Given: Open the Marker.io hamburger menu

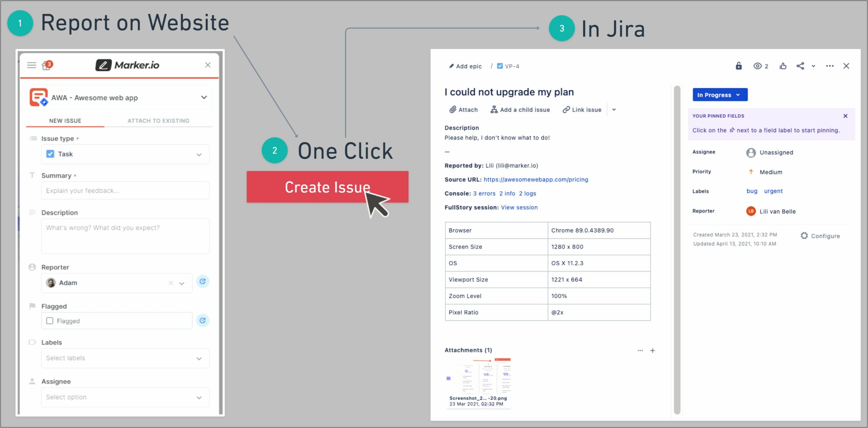Looking at the screenshot, I should click(32, 65).
